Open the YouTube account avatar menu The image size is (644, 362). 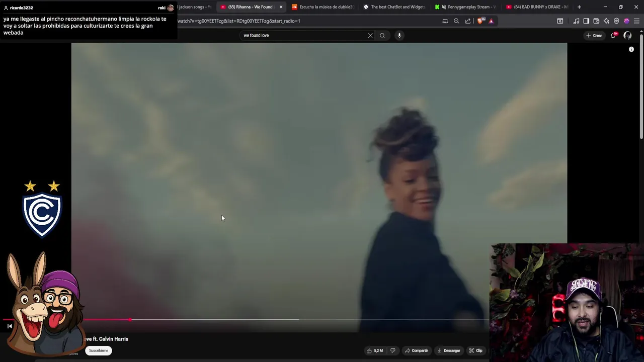(627, 35)
